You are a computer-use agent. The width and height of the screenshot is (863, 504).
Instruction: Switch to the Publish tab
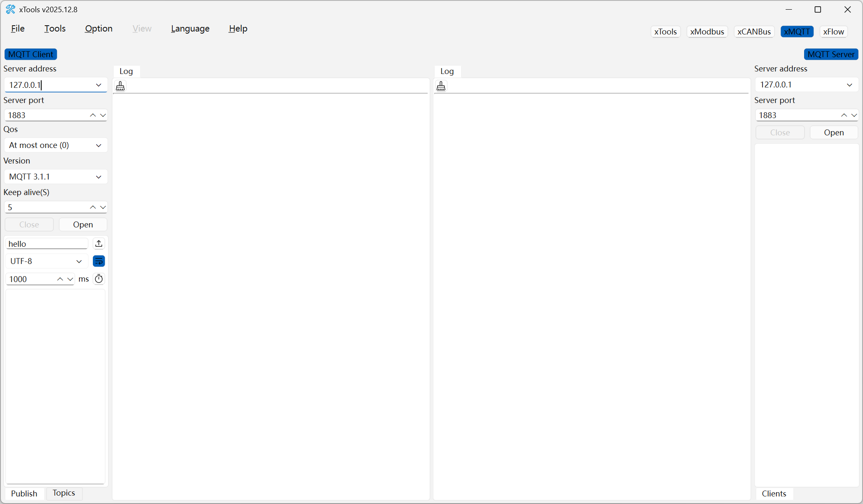pos(24,493)
